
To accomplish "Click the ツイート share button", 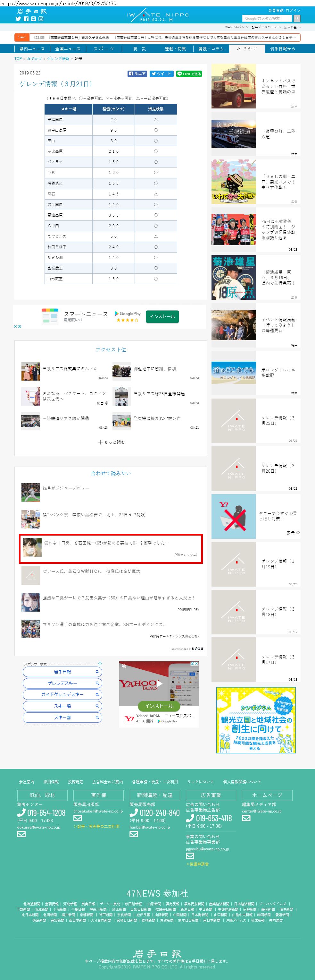I will point(162,74).
